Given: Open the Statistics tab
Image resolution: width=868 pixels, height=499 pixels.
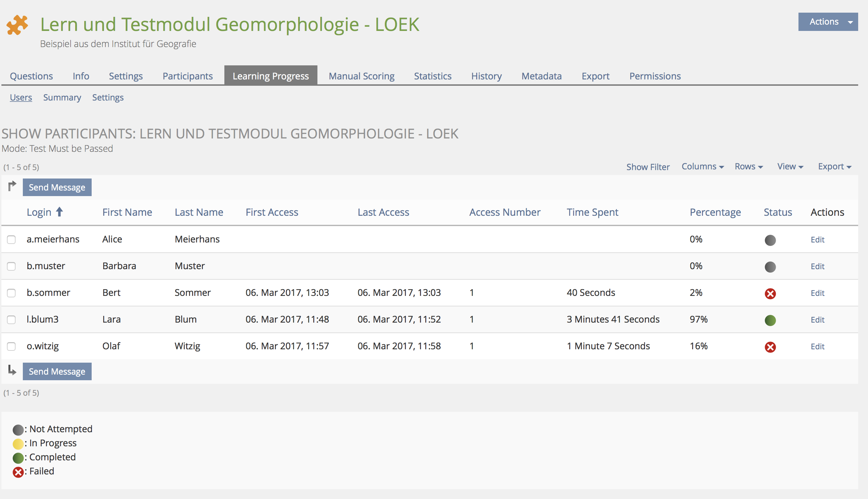Looking at the screenshot, I should point(432,76).
